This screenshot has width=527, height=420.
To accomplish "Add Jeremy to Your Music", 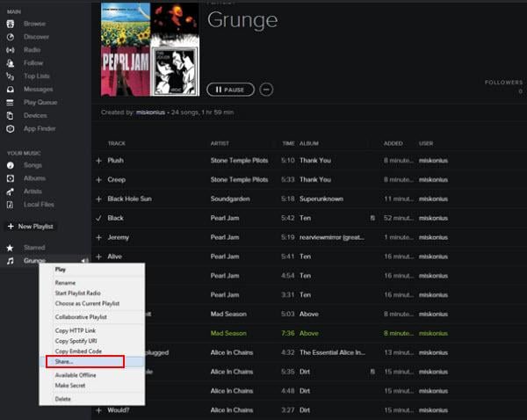I will [98, 238].
